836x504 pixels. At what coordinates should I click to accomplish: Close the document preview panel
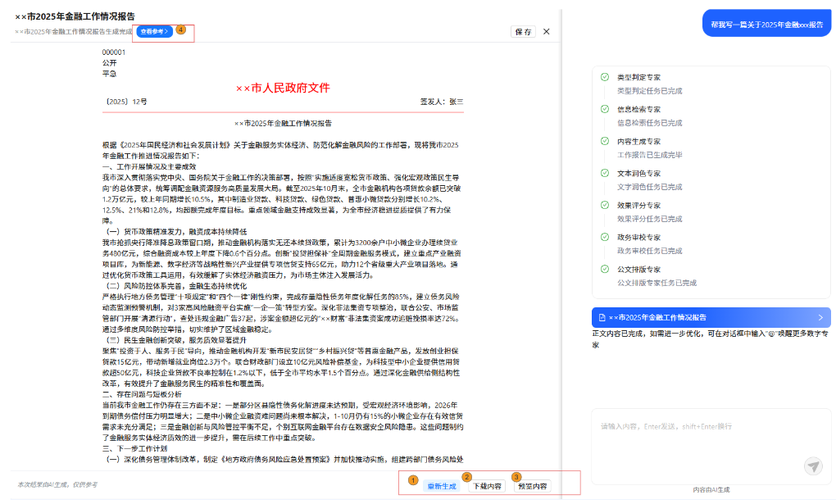coord(547,32)
